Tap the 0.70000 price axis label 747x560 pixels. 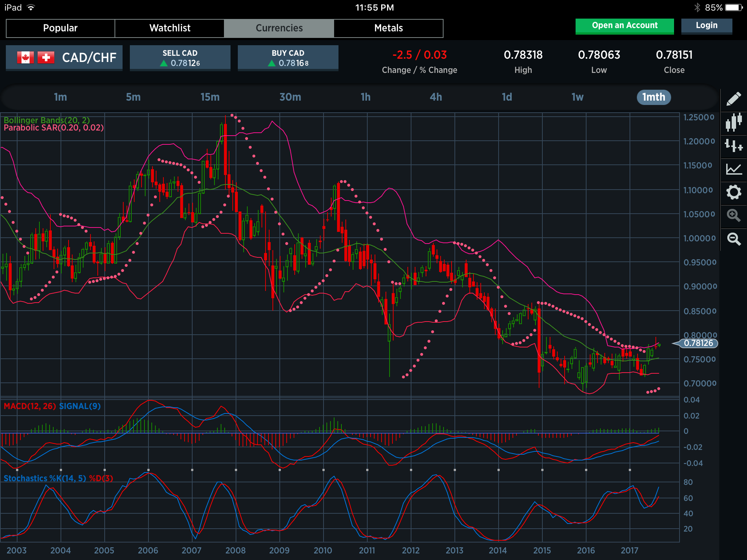pos(700,383)
